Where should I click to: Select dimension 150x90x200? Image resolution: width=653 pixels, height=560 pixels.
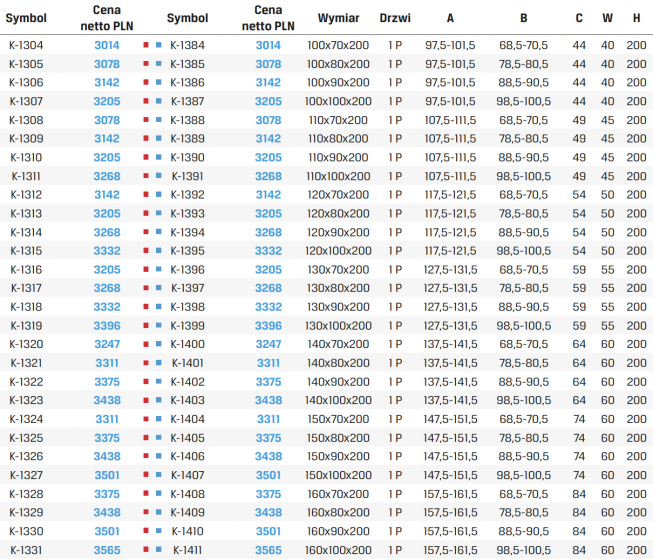pyautogui.click(x=338, y=456)
